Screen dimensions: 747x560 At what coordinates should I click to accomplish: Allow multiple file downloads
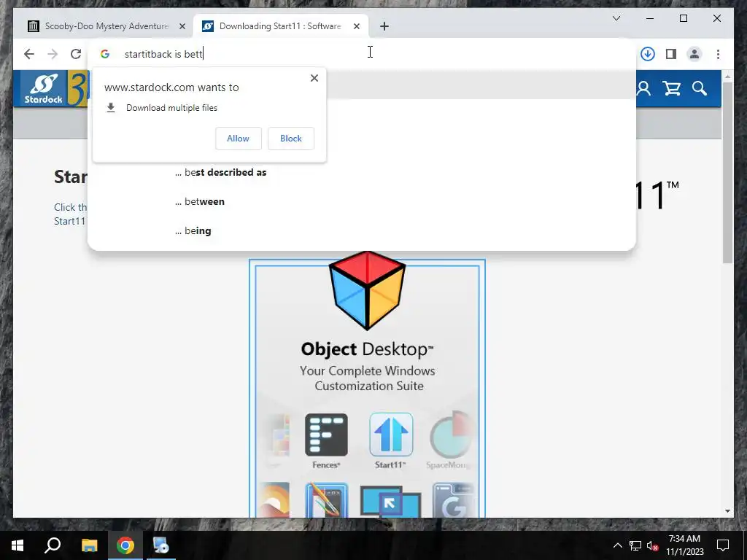click(239, 138)
